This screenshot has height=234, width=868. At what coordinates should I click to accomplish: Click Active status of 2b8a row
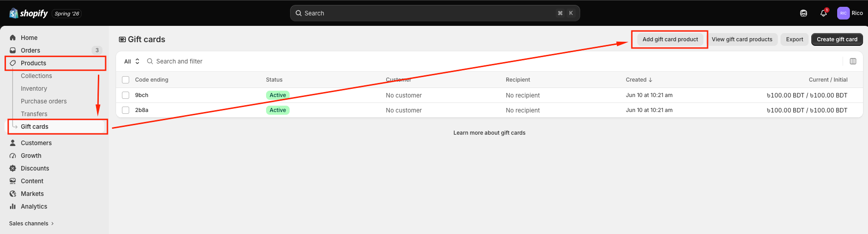[x=278, y=110]
